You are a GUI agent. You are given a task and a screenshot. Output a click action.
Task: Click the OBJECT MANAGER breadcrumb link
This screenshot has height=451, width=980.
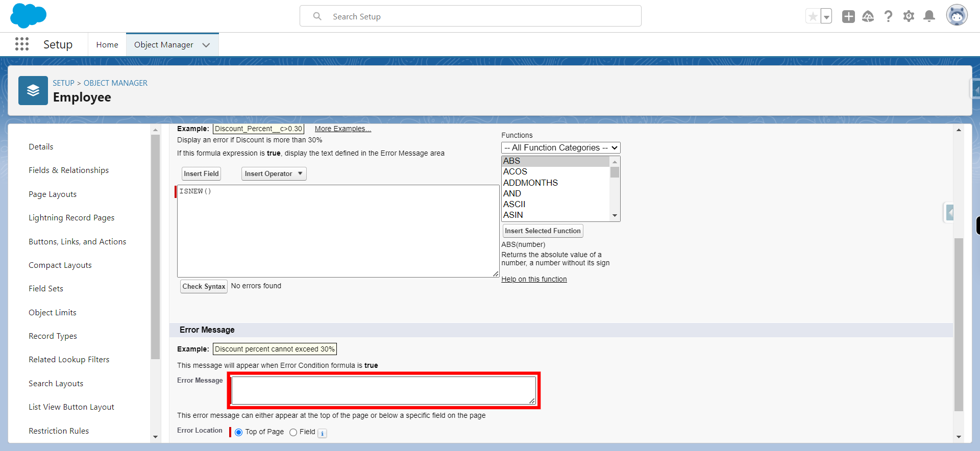coord(115,83)
